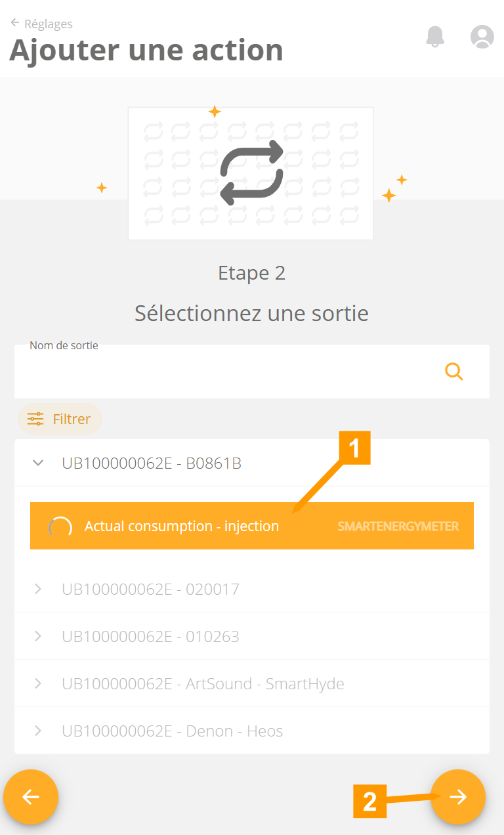504x835 pixels.
Task: Collapse the UB100000062E - B0861B group
Action: click(38, 463)
